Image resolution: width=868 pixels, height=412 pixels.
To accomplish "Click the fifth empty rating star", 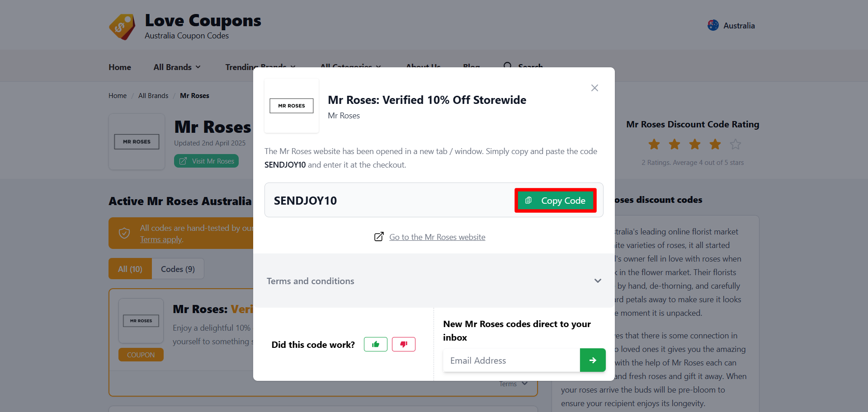I will pyautogui.click(x=736, y=145).
